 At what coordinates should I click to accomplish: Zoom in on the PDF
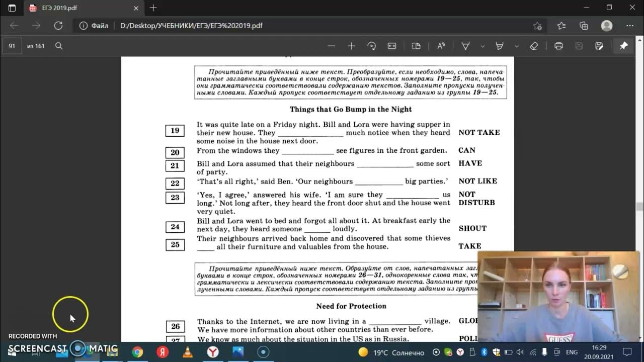[351, 46]
